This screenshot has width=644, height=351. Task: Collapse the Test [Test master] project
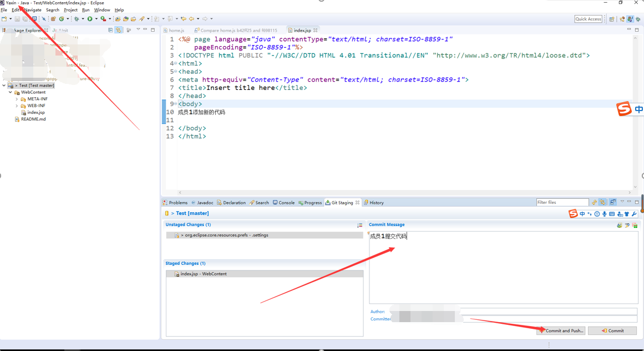point(4,86)
